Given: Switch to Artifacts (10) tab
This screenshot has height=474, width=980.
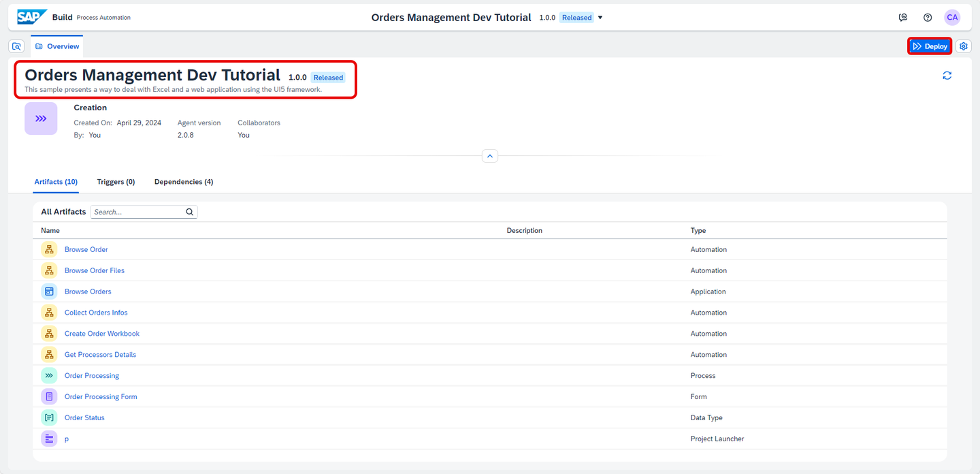Looking at the screenshot, I should click(56, 182).
